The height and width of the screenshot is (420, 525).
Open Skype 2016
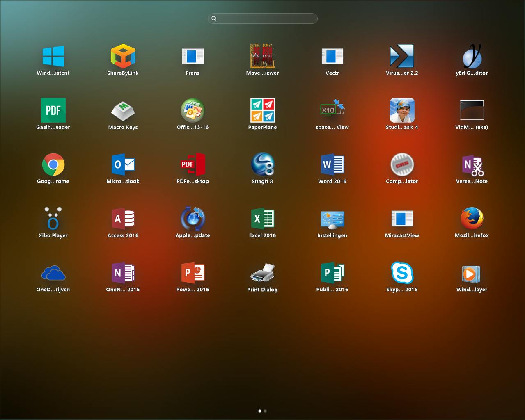[x=402, y=272]
